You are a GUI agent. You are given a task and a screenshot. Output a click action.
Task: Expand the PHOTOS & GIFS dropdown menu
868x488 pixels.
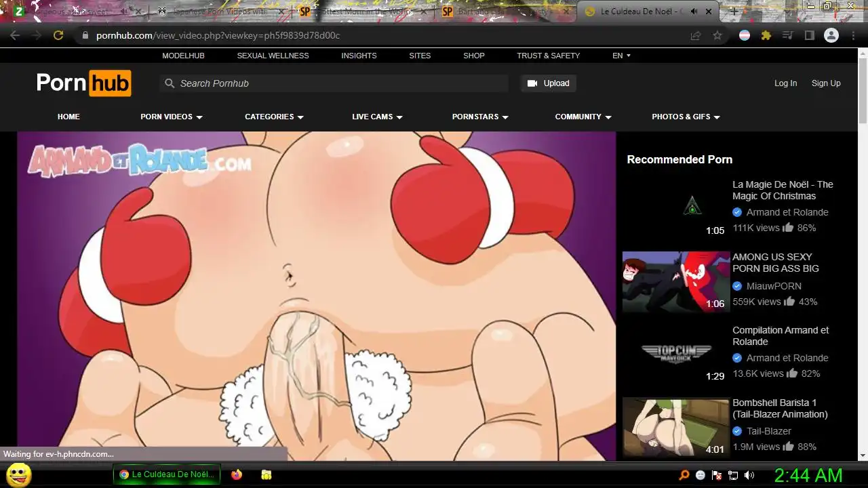686,117
